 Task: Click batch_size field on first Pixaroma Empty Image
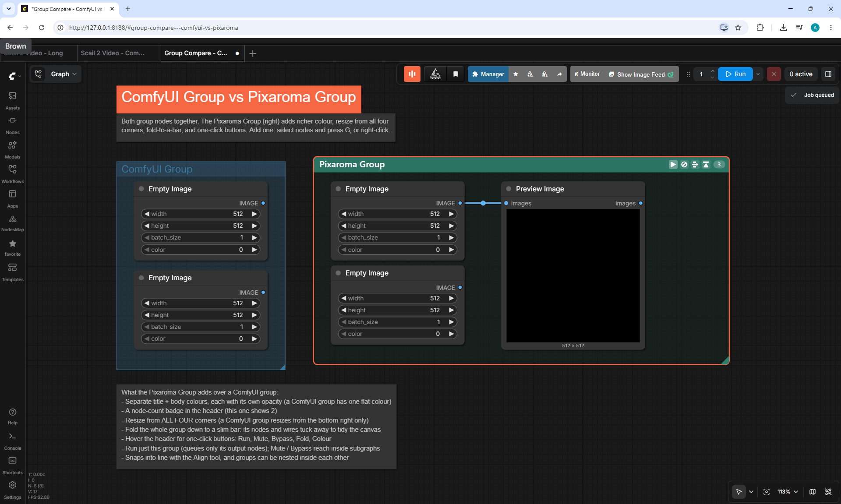tap(397, 238)
